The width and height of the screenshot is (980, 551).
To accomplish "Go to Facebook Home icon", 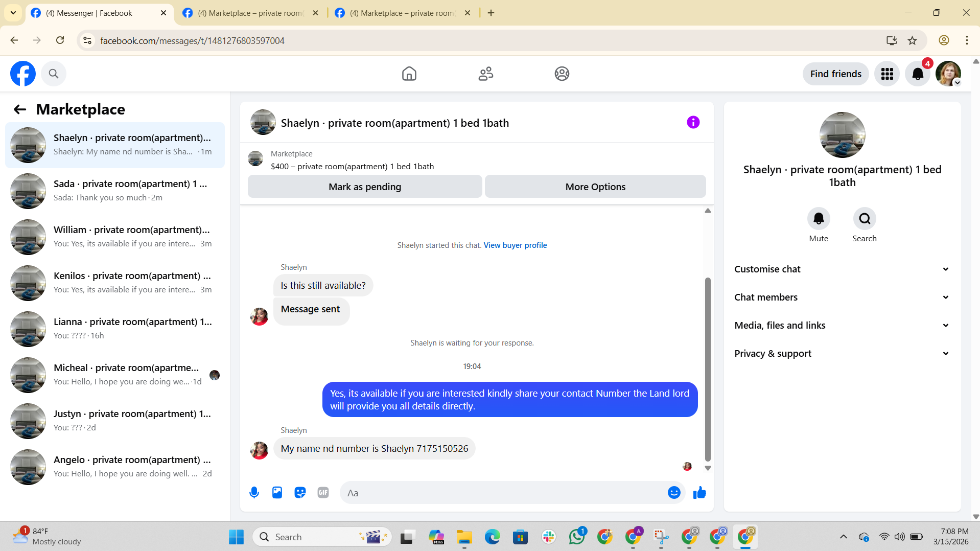I will 409,74.
